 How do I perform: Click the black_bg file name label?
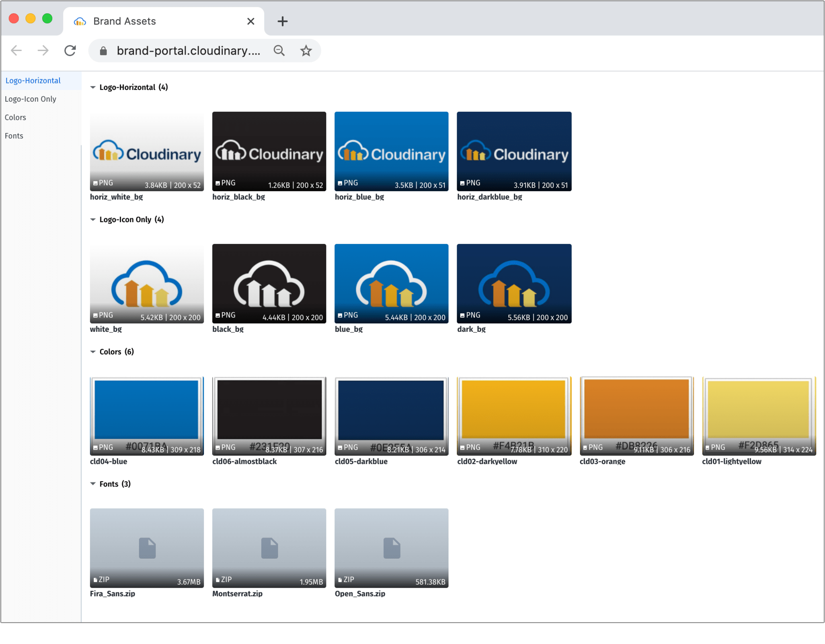click(x=228, y=329)
